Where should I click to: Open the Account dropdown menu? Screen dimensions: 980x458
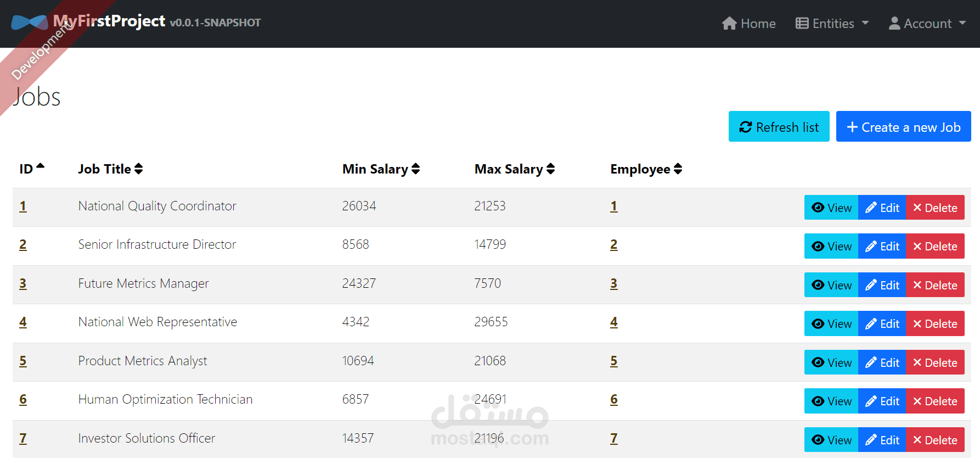927,23
